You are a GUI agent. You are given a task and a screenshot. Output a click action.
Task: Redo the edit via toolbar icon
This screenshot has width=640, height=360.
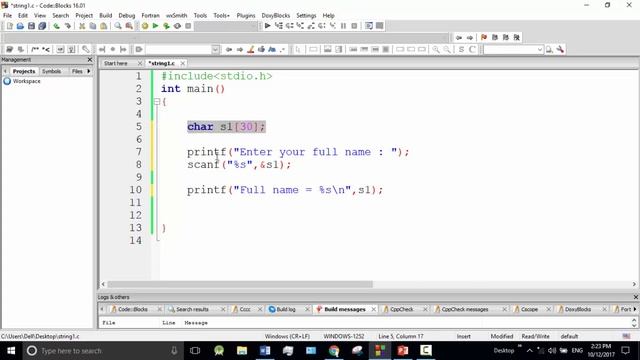[67, 26]
